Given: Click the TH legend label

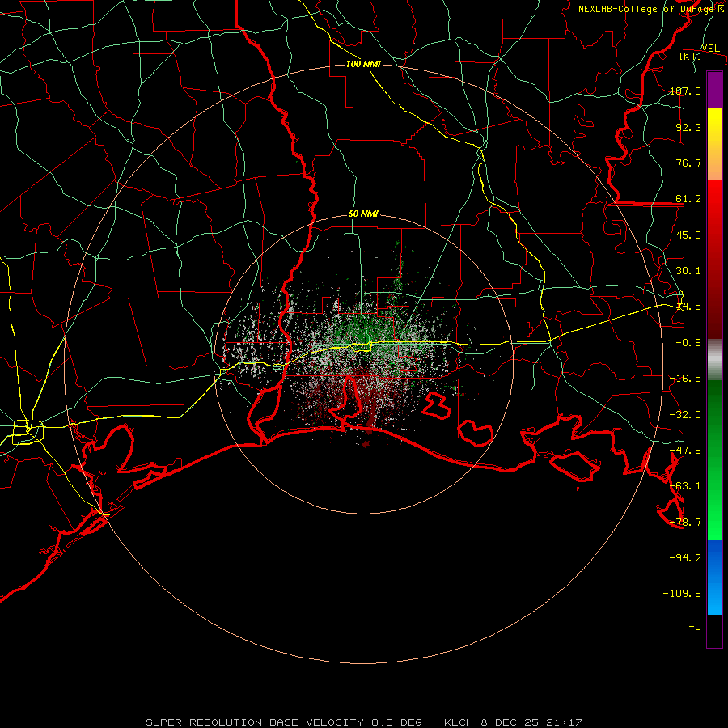Looking at the screenshot, I should coord(695,630).
